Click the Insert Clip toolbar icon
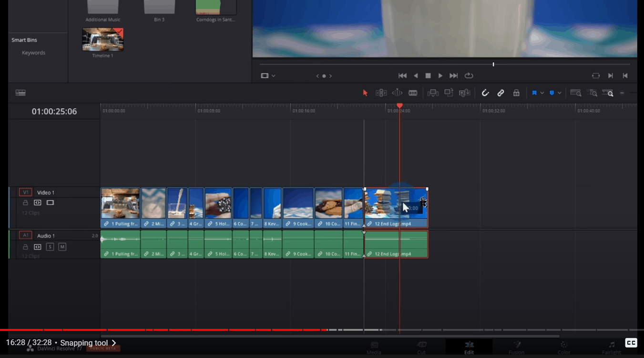Image resolution: width=644 pixels, height=358 pixels. (x=433, y=93)
